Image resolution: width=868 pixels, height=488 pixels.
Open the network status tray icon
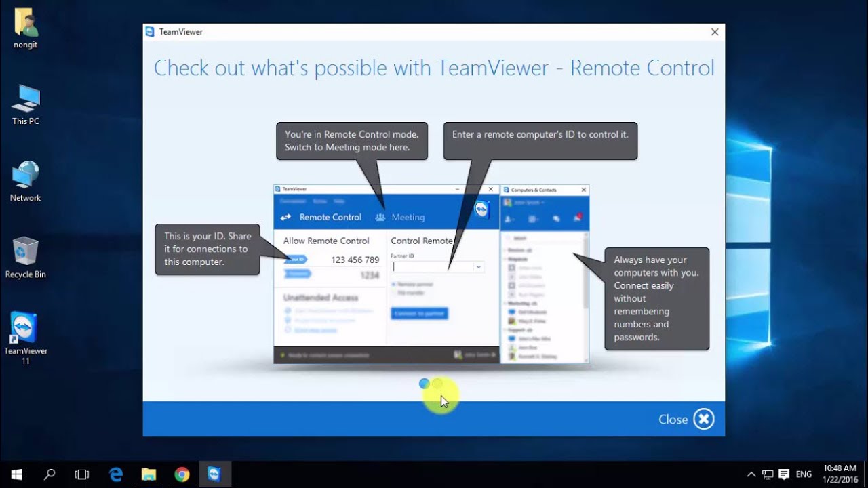(768, 474)
